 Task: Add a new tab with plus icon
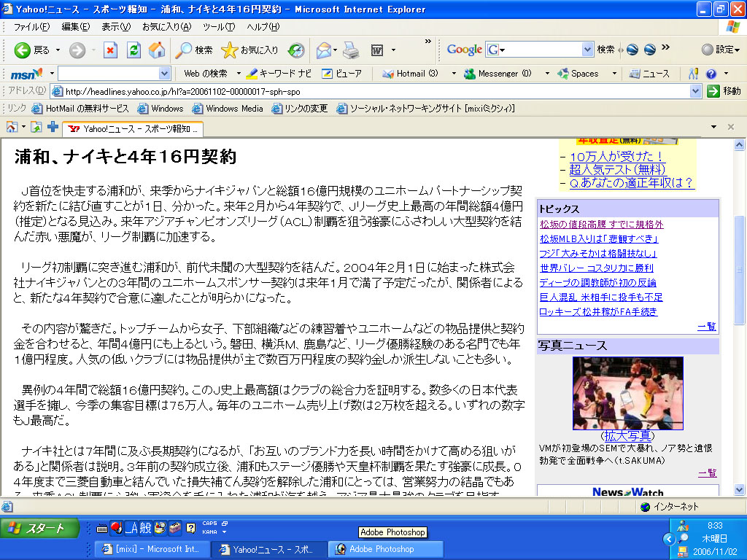(53, 127)
